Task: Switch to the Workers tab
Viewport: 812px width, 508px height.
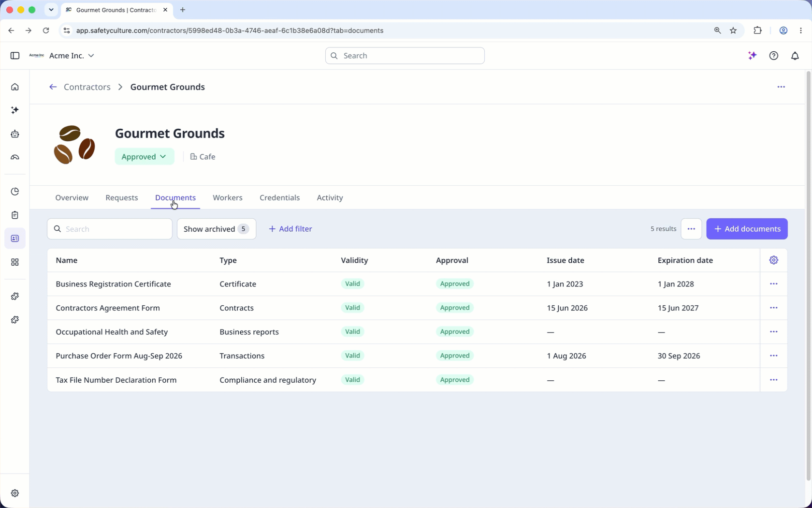Action: [x=227, y=198]
